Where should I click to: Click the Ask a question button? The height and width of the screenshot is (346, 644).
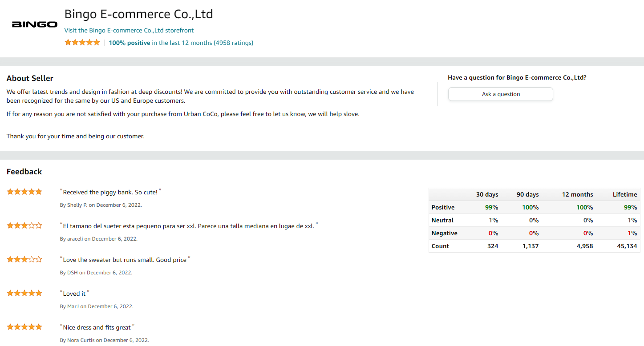pos(501,94)
